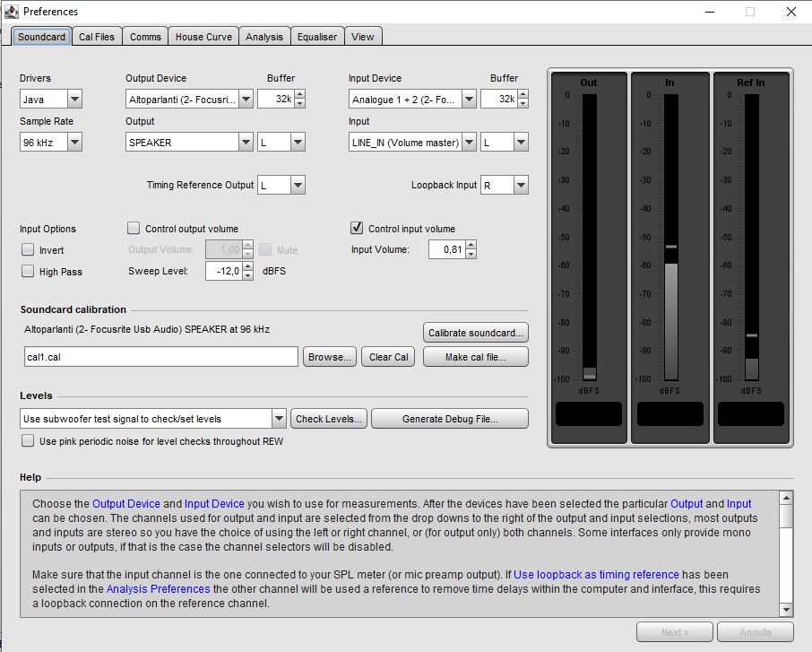Decrease the input buffer size

pyautogui.click(x=523, y=104)
